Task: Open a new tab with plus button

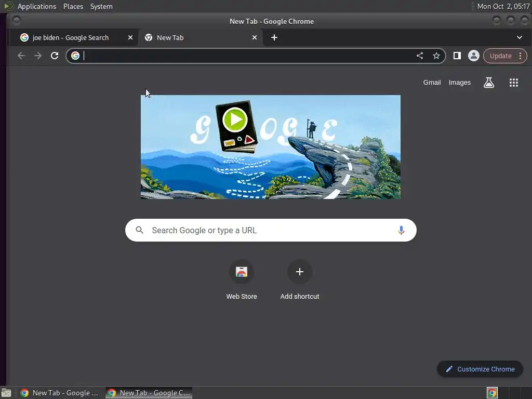Action: pos(274,37)
